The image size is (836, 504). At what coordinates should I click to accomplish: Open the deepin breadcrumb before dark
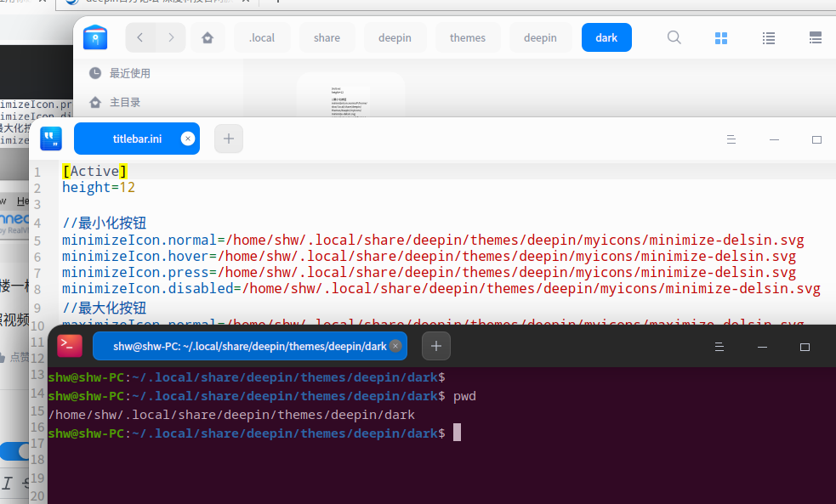(x=540, y=37)
